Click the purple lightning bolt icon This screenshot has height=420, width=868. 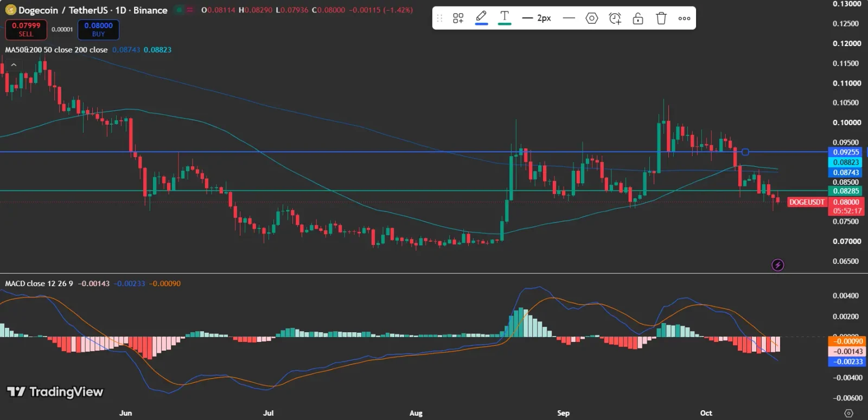click(778, 265)
